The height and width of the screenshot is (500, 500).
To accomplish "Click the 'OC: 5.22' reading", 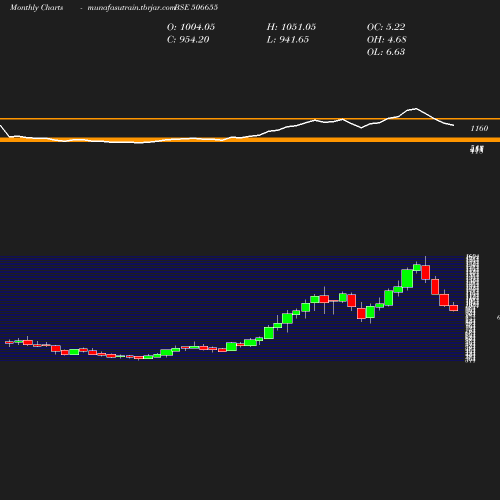I will pos(386,27).
